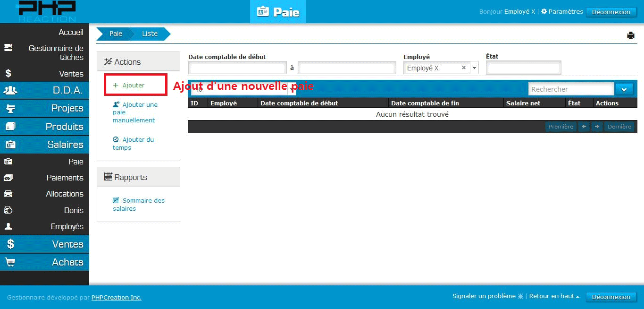Click the Sommaire des salaires report icon

[116, 200]
